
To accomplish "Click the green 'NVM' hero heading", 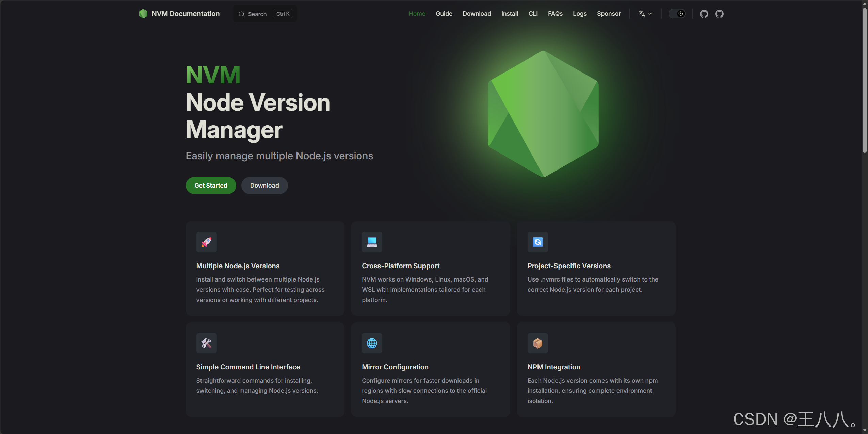I will 213,75.
